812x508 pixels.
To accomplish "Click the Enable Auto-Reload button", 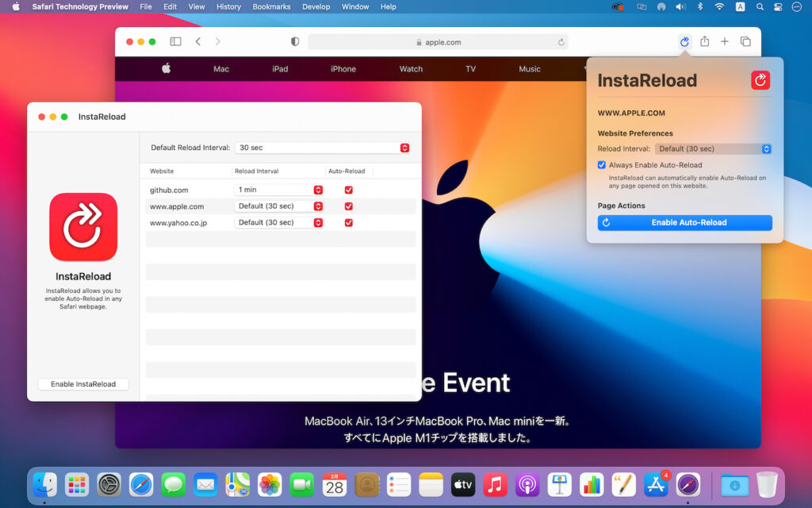I will [x=684, y=222].
